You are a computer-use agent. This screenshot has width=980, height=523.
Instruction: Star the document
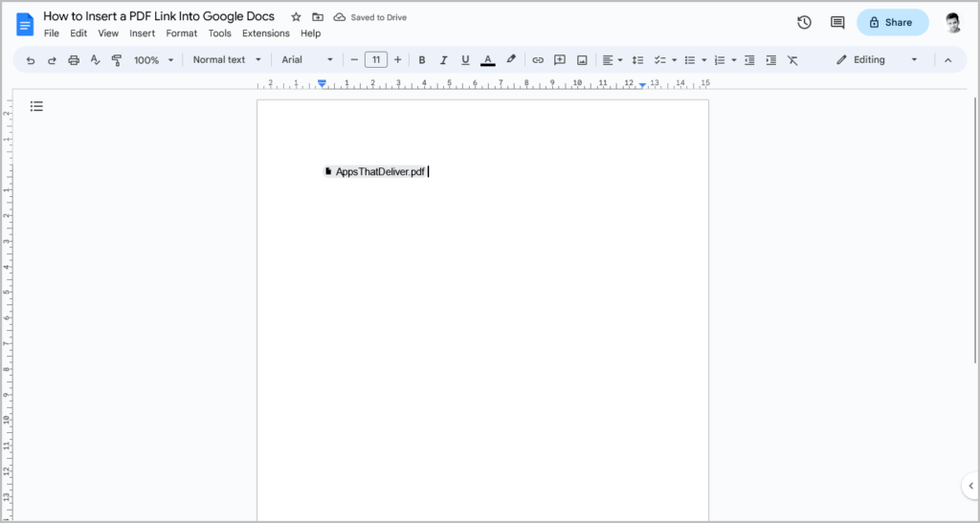(x=297, y=17)
